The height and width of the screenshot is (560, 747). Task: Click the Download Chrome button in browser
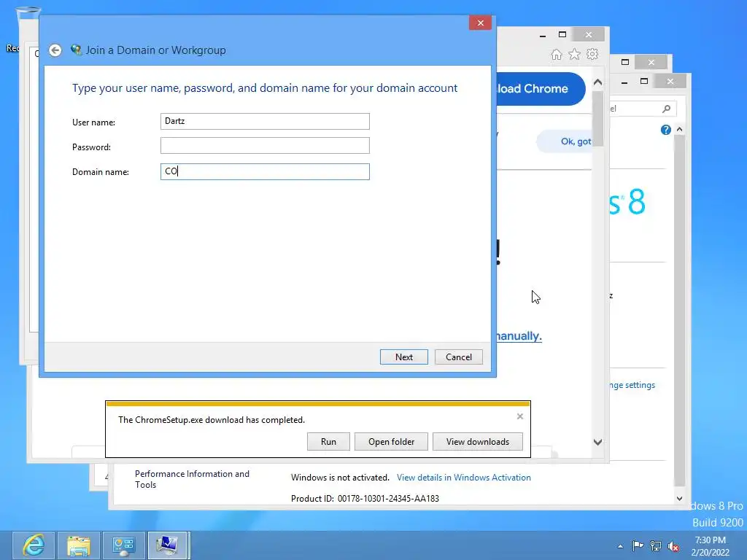point(541,88)
